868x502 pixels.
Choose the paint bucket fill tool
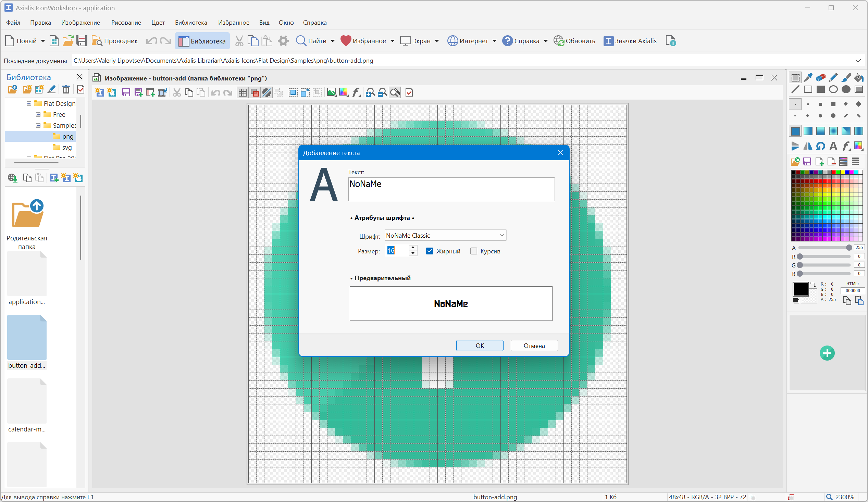(x=858, y=77)
